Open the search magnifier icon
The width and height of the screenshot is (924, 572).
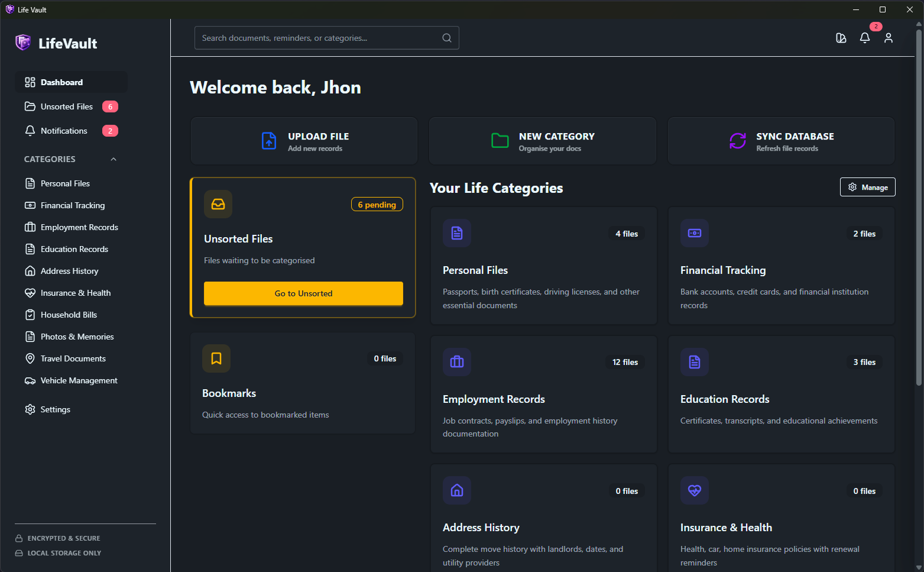(x=447, y=37)
